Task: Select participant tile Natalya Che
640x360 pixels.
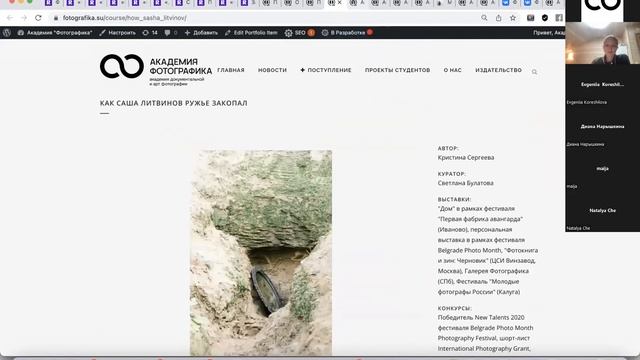Action: 602,211
